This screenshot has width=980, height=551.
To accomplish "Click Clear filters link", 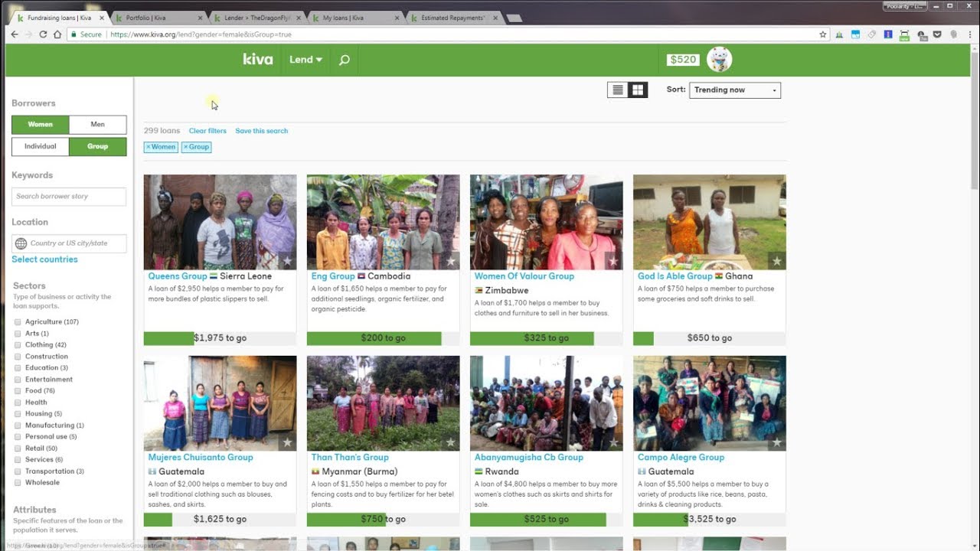I will tap(207, 131).
